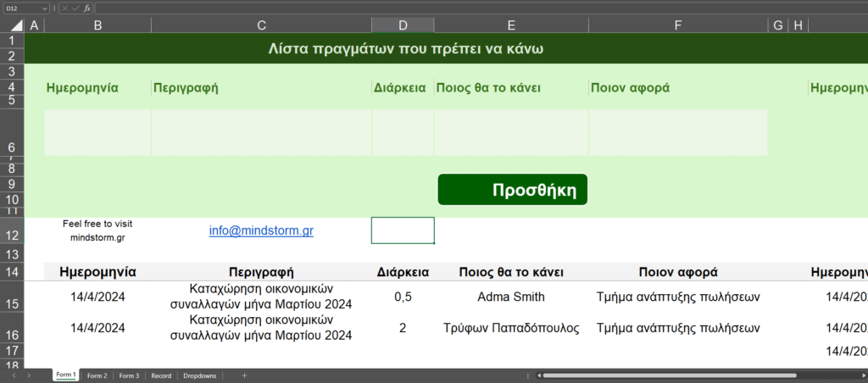
Task: Switch to the Form 3 sheet tab
Action: pyautogui.click(x=129, y=375)
